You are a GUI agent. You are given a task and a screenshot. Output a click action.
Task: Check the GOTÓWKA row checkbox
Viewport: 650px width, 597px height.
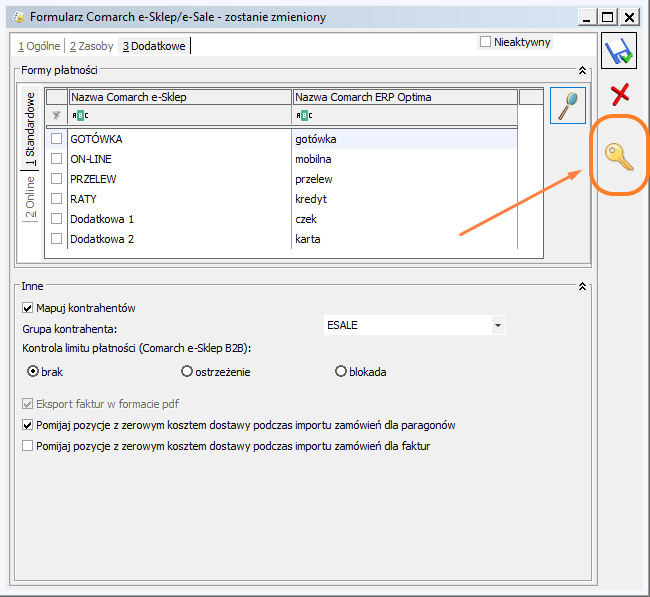click(x=56, y=138)
